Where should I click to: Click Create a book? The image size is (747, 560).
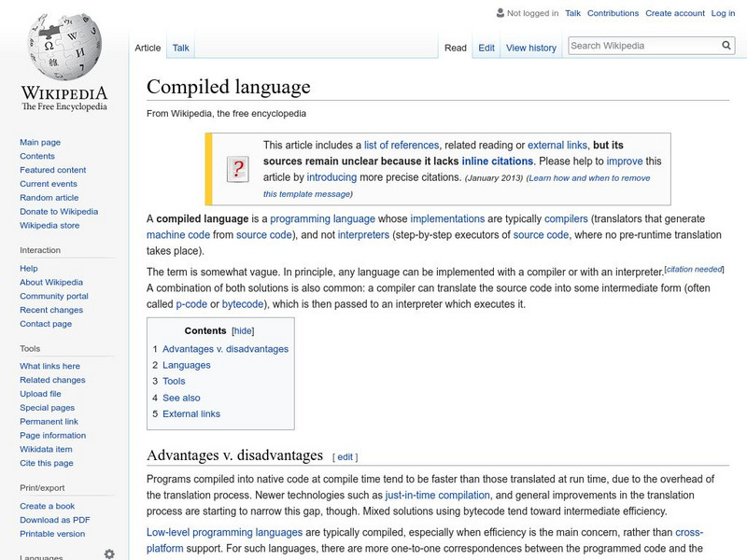pyautogui.click(x=48, y=506)
